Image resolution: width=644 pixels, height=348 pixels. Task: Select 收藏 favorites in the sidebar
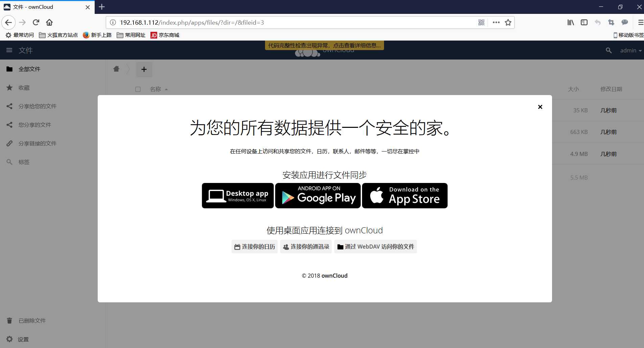(52, 88)
